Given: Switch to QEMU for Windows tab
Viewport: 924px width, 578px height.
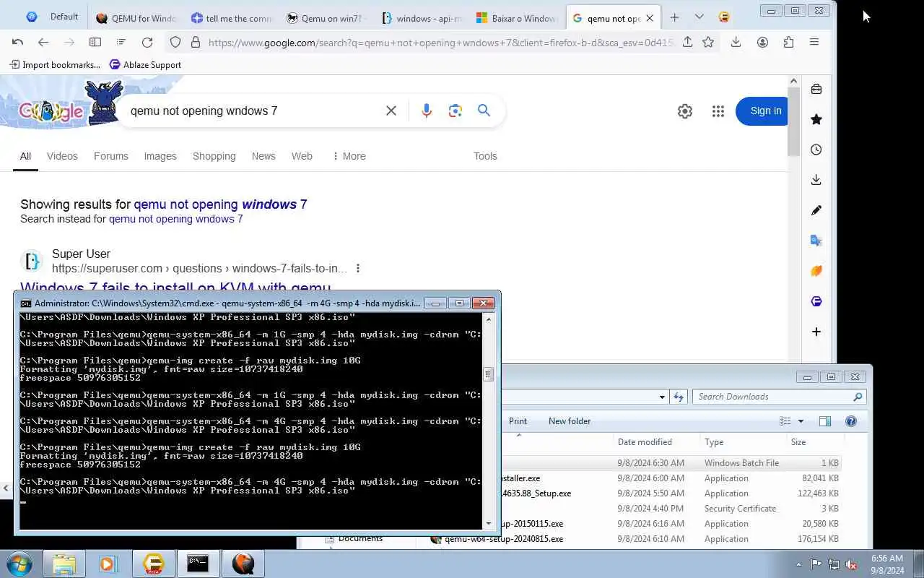Looking at the screenshot, I should coord(136,18).
